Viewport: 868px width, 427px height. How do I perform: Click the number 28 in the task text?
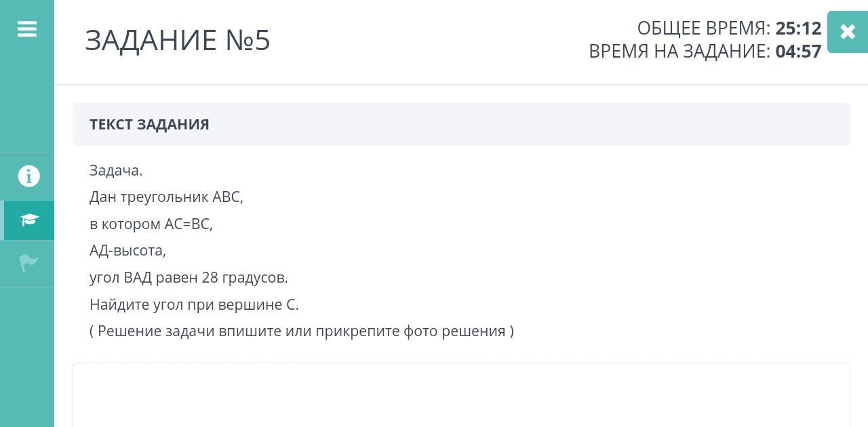pyautogui.click(x=210, y=278)
